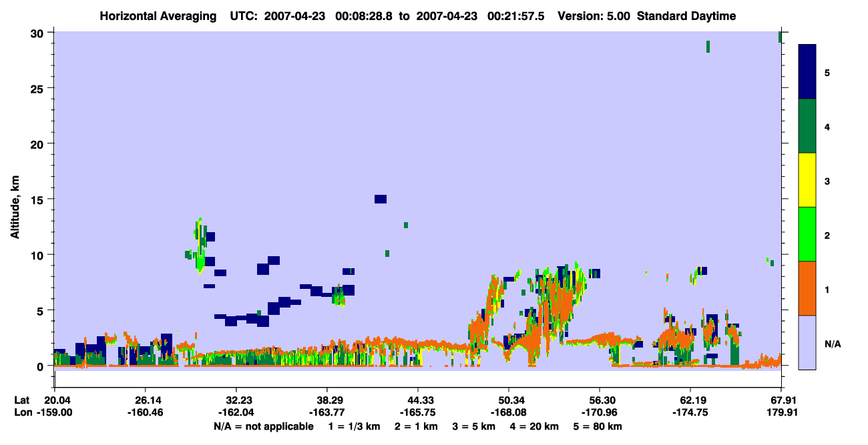868x445 pixels.
Task: Click legend text '2 = 1 km'
Action: click(x=417, y=426)
